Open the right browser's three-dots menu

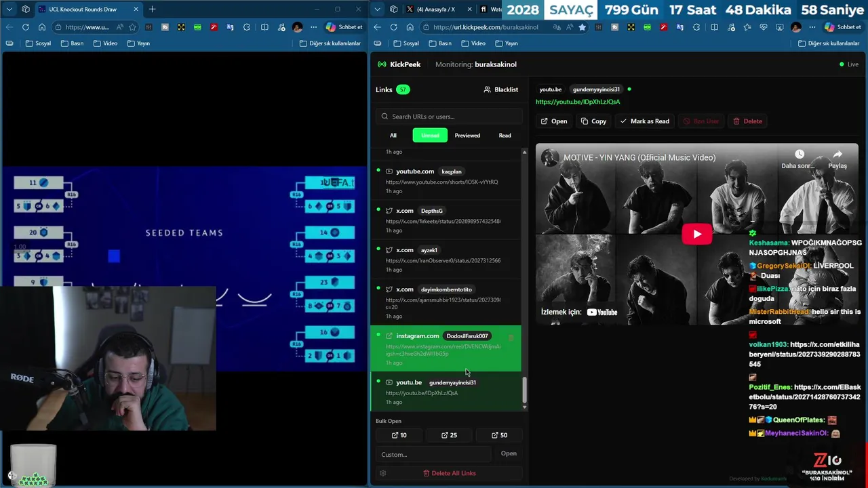(812, 27)
